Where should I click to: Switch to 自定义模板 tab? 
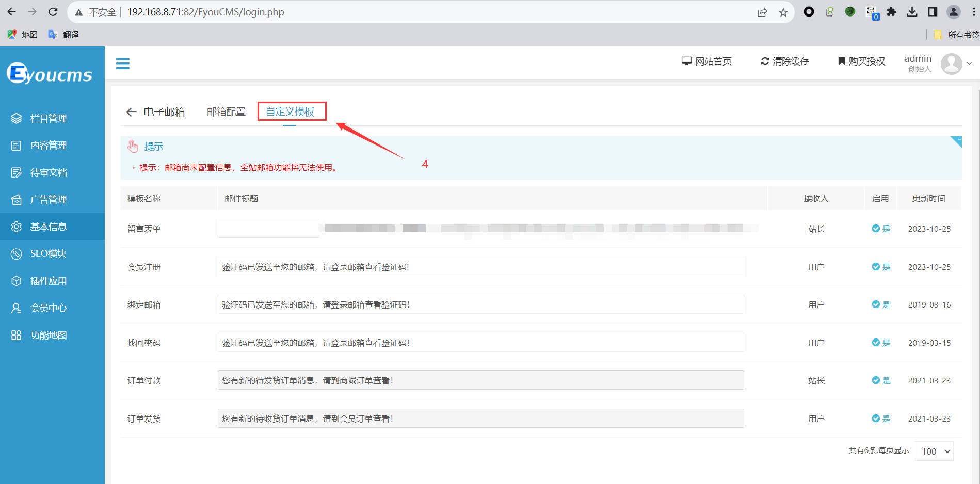[290, 111]
